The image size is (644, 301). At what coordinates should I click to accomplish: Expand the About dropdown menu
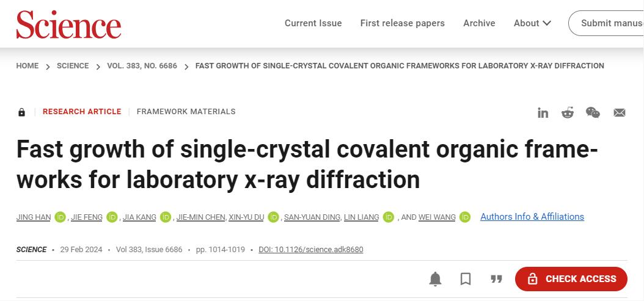click(x=532, y=23)
